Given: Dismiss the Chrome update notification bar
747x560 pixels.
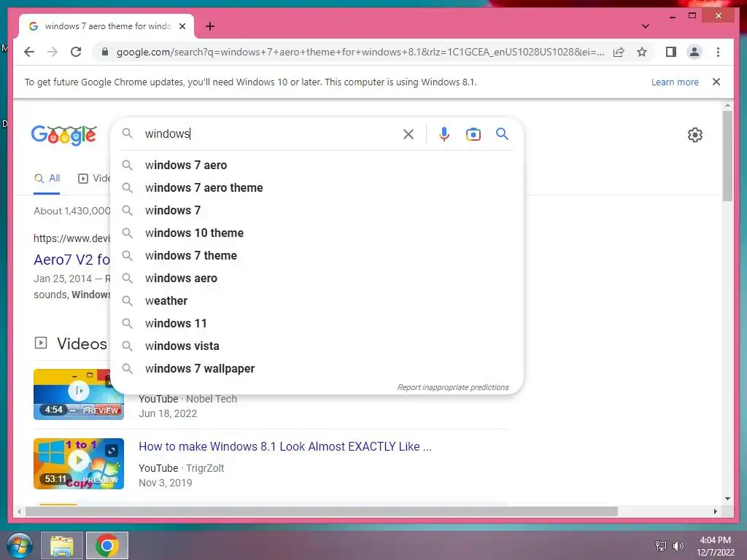Looking at the screenshot, I should click(x=716, y=82).
